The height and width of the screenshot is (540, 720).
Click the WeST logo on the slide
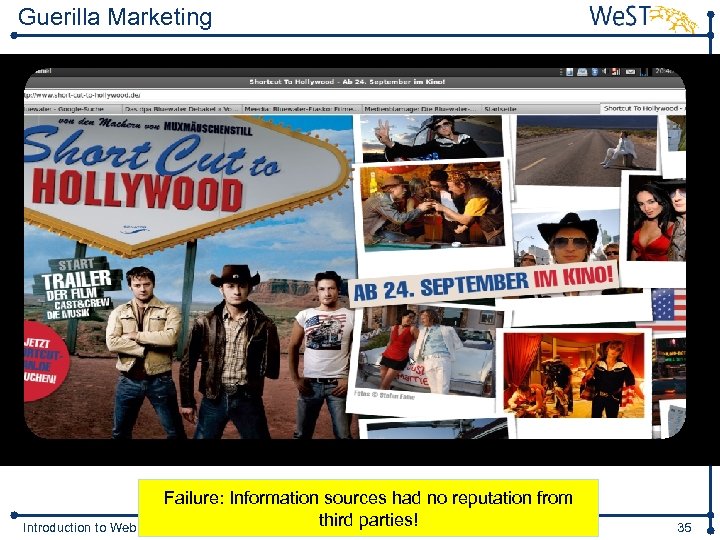tap(643, 18)
